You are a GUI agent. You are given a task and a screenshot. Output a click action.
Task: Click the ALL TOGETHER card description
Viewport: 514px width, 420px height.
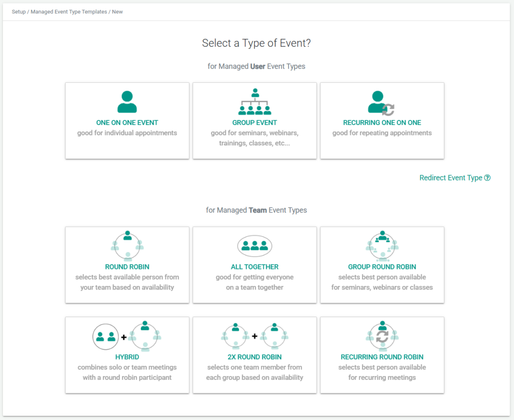click(x=254, y=283)
